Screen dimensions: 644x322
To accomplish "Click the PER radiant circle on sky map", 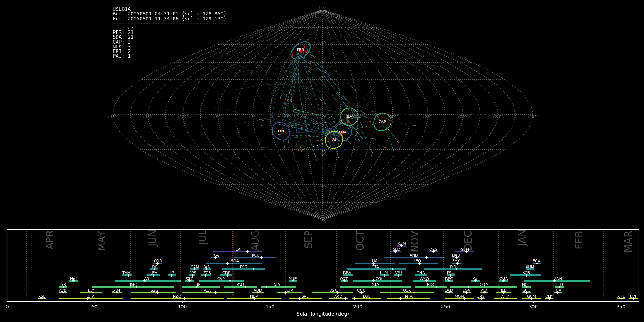I will [301, 50].
